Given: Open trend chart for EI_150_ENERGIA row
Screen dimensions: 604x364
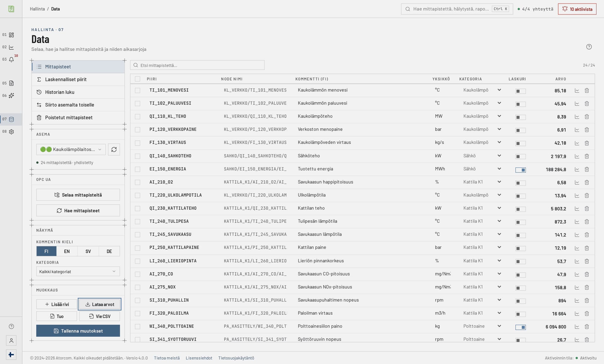Looking at the screenshot, I should tap(577, 169).
